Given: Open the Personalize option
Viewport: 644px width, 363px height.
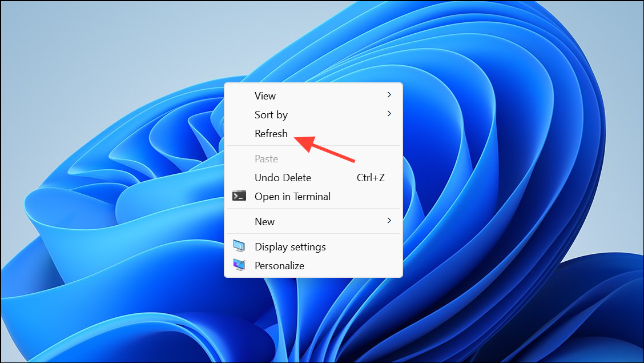Looking at the screenshot, I should click(279, 266).
